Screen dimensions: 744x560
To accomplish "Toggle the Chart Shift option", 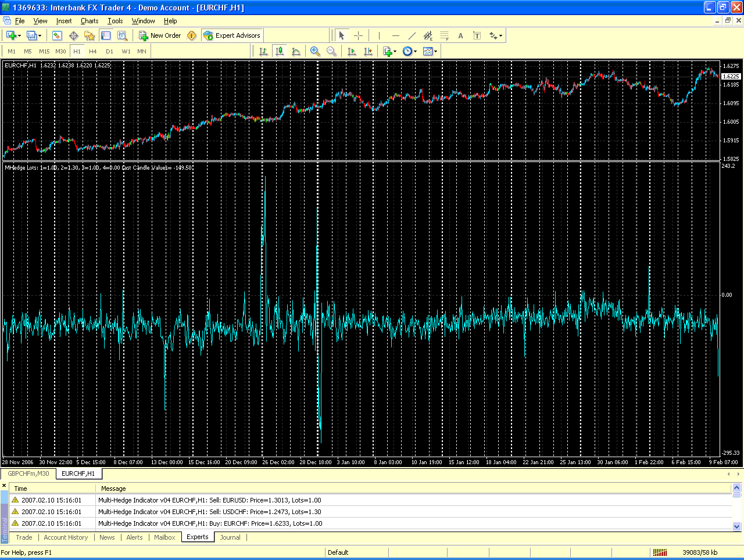I will pyautogui.click(x=368, y=51).
